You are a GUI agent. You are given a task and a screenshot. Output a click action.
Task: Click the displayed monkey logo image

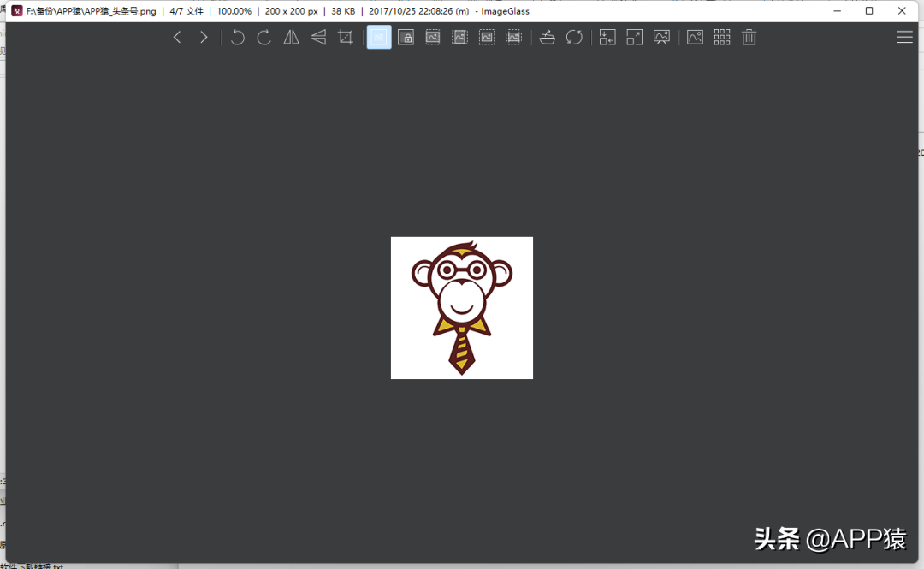click(462, 308)
